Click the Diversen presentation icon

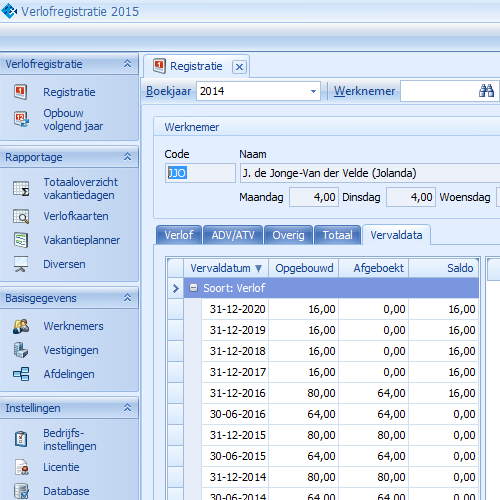(x=21, y=264)
